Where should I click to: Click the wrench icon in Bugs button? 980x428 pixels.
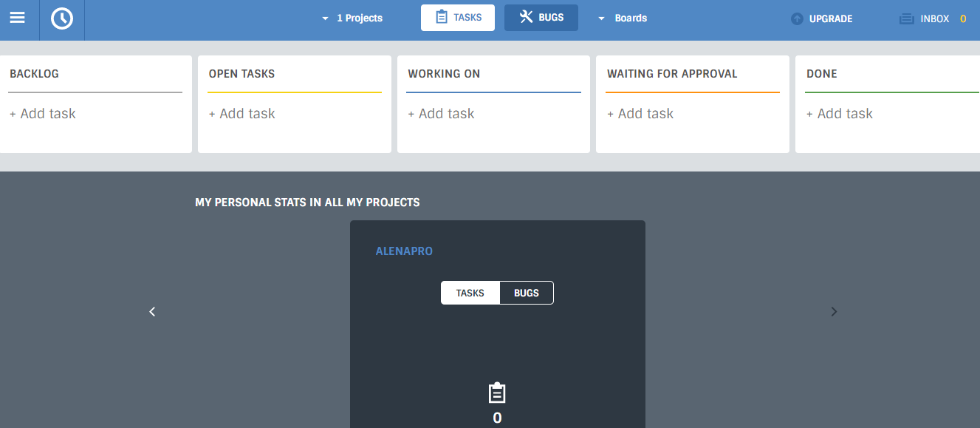click(527, 17)
